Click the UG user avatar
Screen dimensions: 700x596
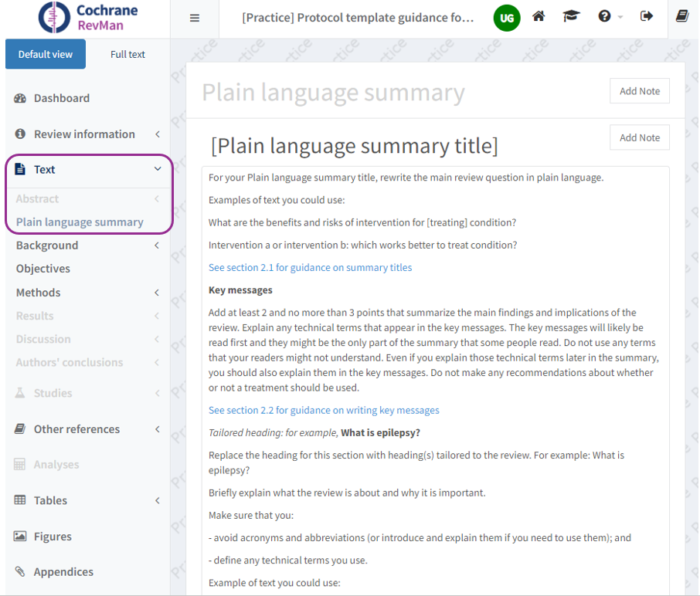pos(507,19)
